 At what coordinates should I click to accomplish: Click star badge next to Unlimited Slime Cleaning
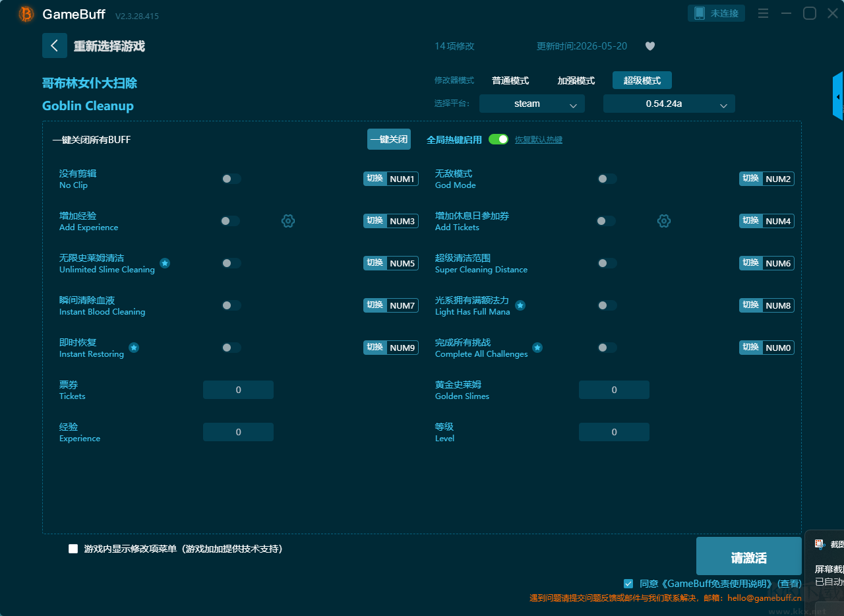pyautogui.click(x=165, y=263)
